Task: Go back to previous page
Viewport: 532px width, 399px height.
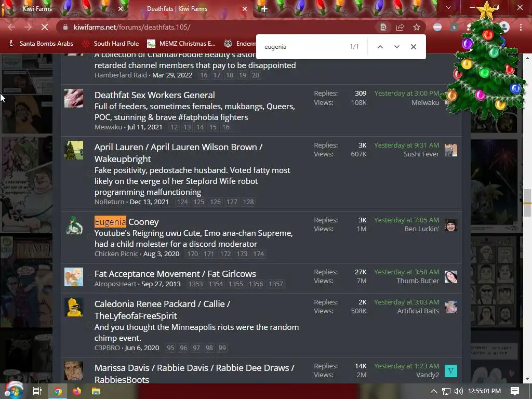Action: (x=11, y=27)
